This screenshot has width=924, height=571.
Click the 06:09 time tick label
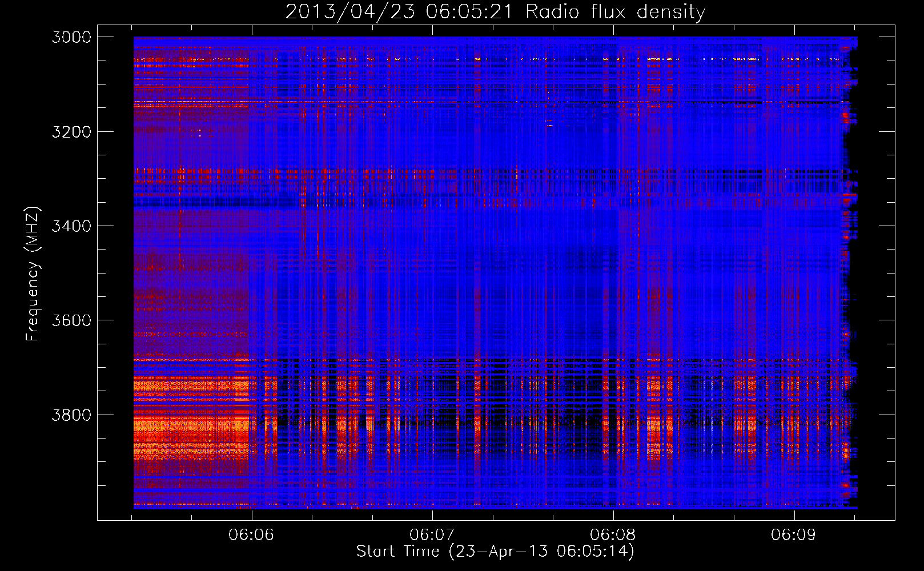click(793, 535)
